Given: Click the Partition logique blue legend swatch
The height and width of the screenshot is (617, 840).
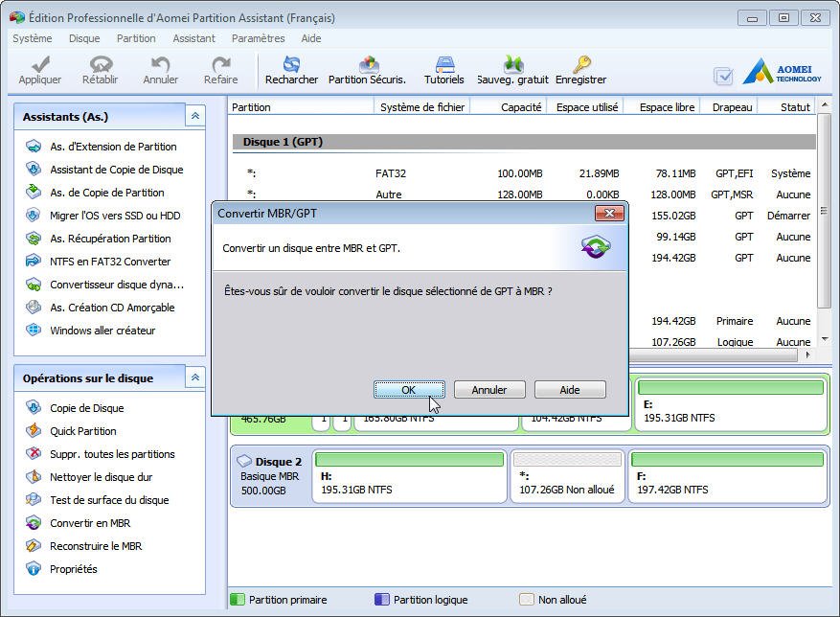Looking at the screenshot, I should click(x=382, y=600).
